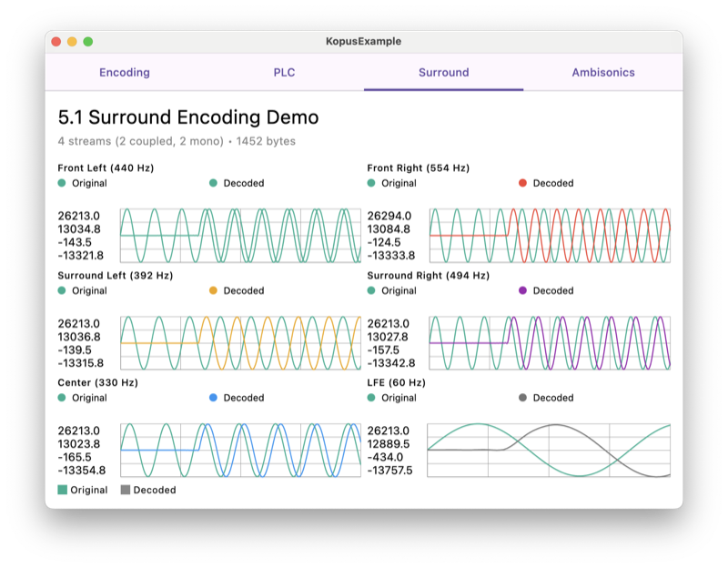728x568 pixels.
Task: Select the Surround tab
Action: tap(443, 73)
